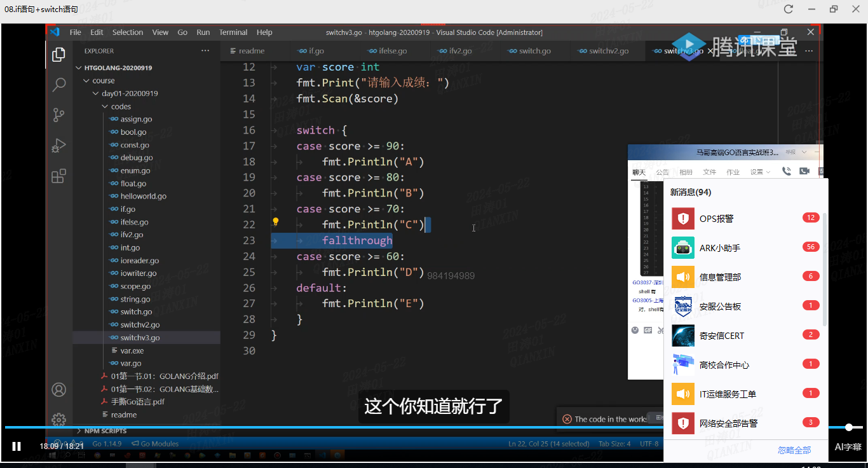868x468 pixels.
Task: Switch to 公告 tab in chat window
Action: click(663, 172)
